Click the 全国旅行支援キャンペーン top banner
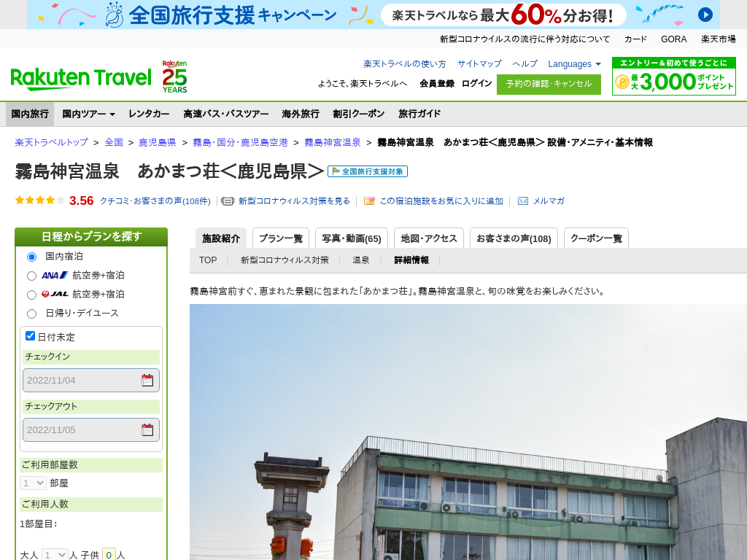747x560 pixels. (373, 15)
